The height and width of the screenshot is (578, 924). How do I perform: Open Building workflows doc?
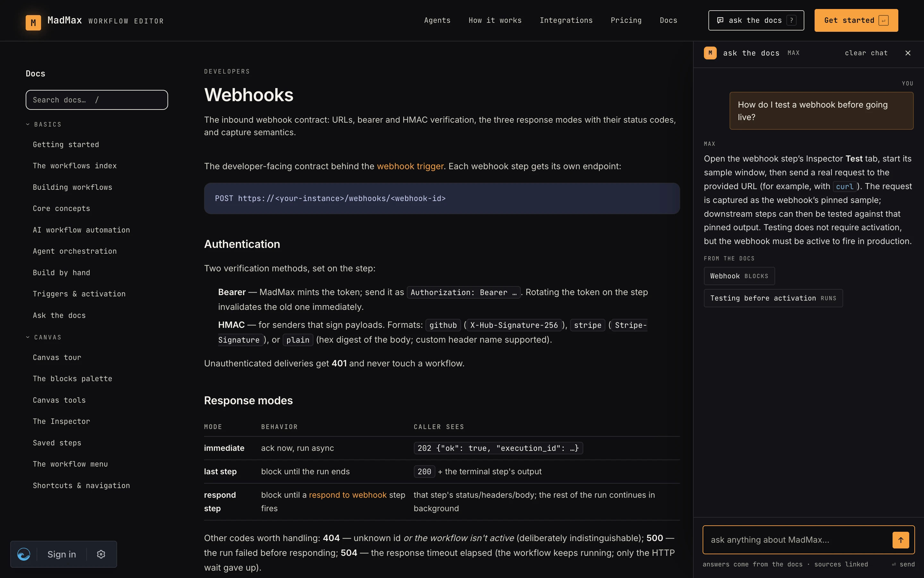pos(72,187)
